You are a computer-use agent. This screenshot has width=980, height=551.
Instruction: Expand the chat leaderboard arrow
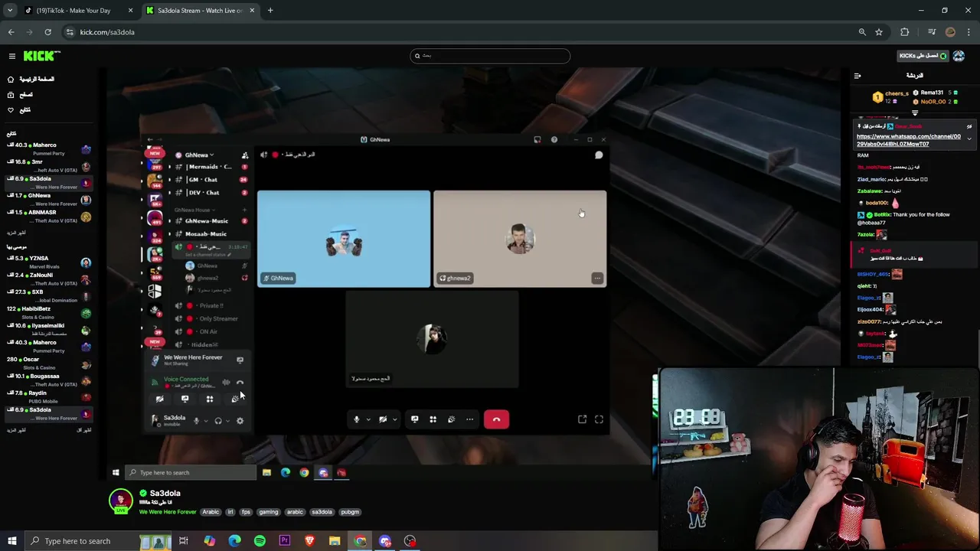pyautogui.click(x=914, y=113)
